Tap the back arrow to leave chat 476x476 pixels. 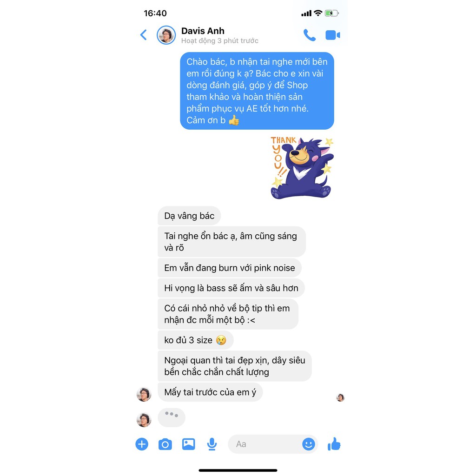144,35
